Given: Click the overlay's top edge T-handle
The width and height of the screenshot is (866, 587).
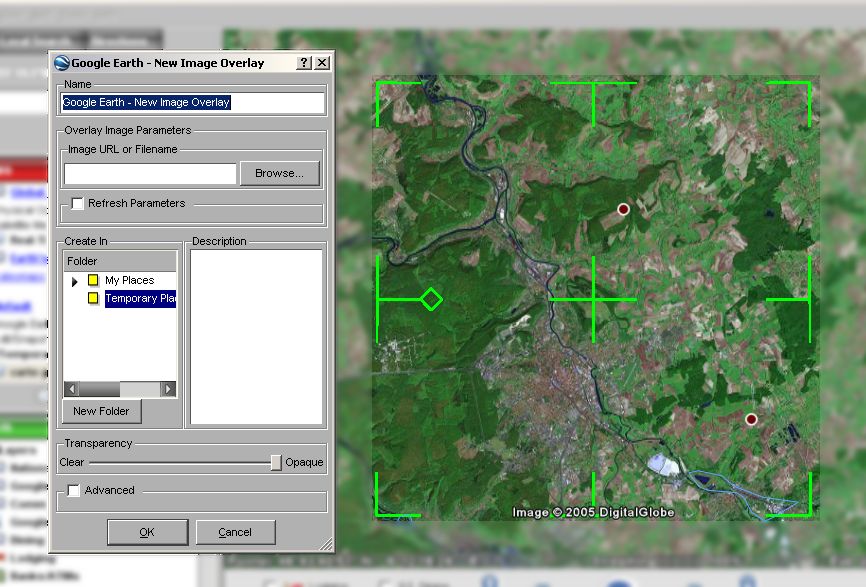Looking at the screenshot, I should pyautogui.click(x=593, y=84).
